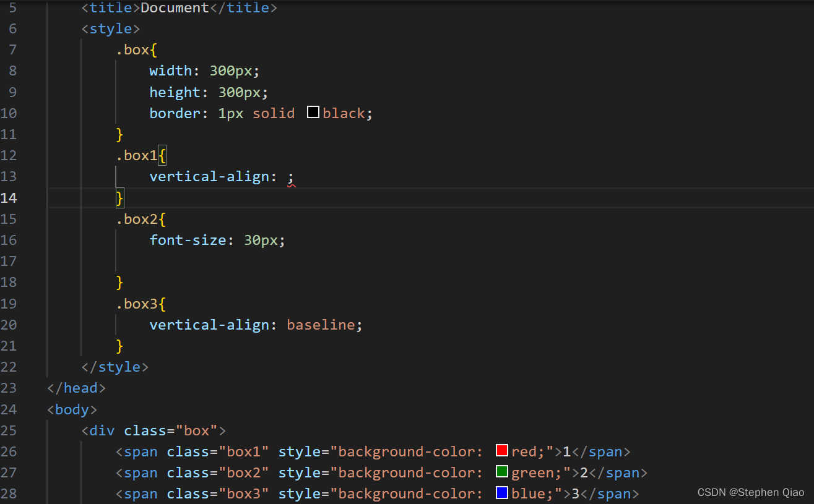Click the 'font-size' property name
Image resolution: width=814 pixels, height=504 pixels.
188,240
